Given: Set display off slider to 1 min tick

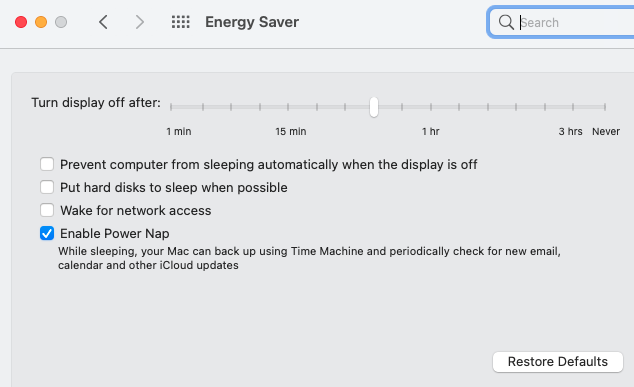Looking at the screenshot, I should (171, 107).
